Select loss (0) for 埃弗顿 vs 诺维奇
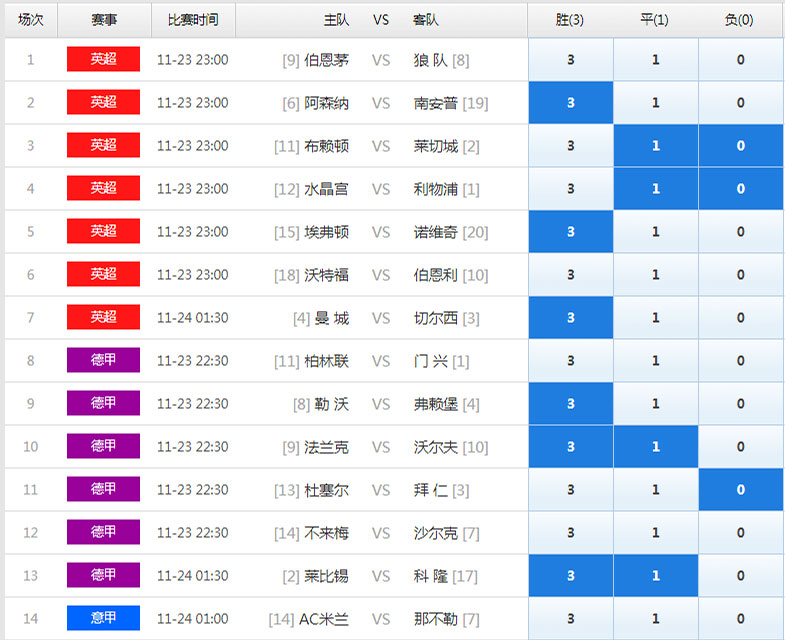This screenshot has height=640, width=785. click(741, 232)
